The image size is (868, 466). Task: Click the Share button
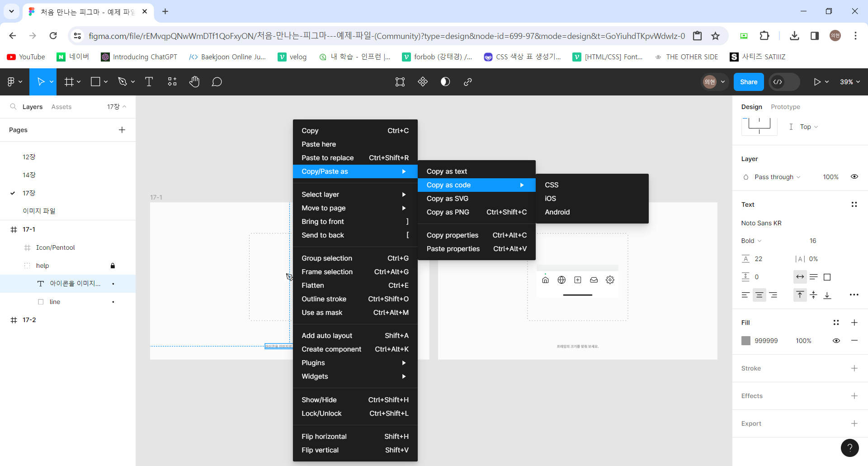click(749, 82)
